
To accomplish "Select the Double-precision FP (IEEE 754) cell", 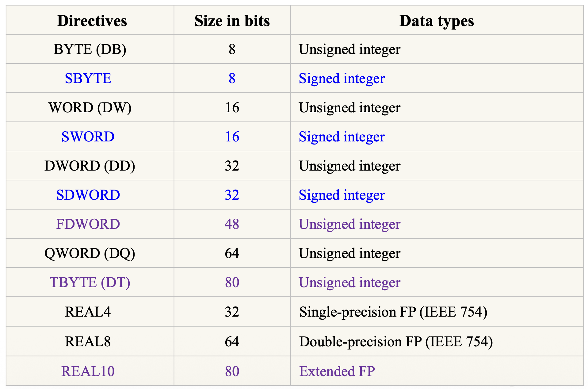I will [396, 341].
